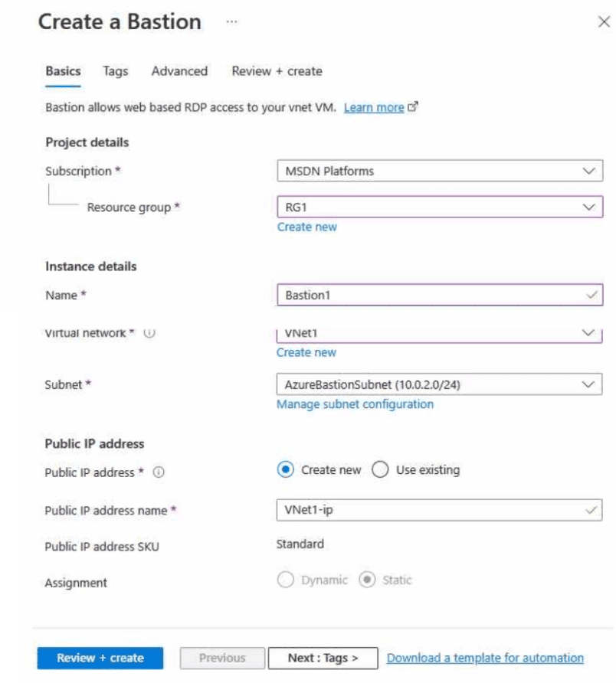This screenshot has width=616, height=683.
Task: Open Manage subnet configuration link
Action: point(355,404)
